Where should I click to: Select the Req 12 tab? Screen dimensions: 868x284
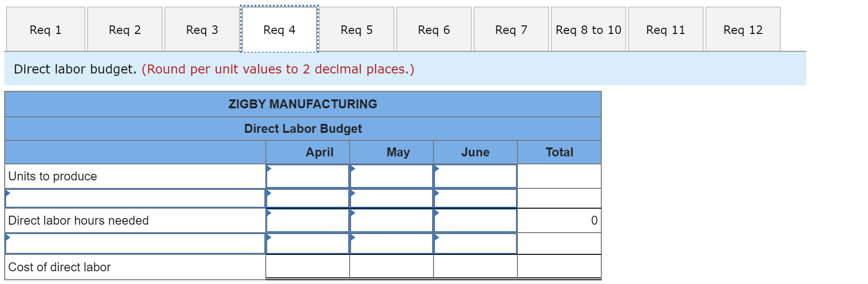[x=743, y=29]
